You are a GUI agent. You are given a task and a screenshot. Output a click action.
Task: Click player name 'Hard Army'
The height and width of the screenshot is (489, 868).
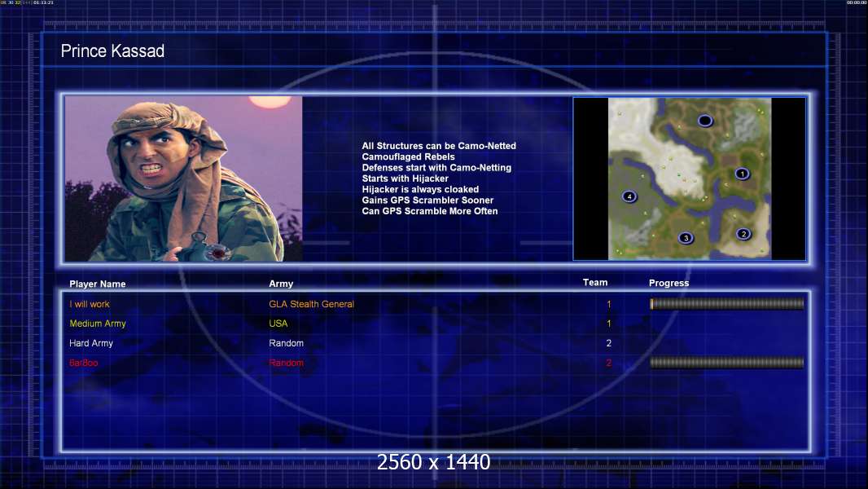click(x=90, y=343)
